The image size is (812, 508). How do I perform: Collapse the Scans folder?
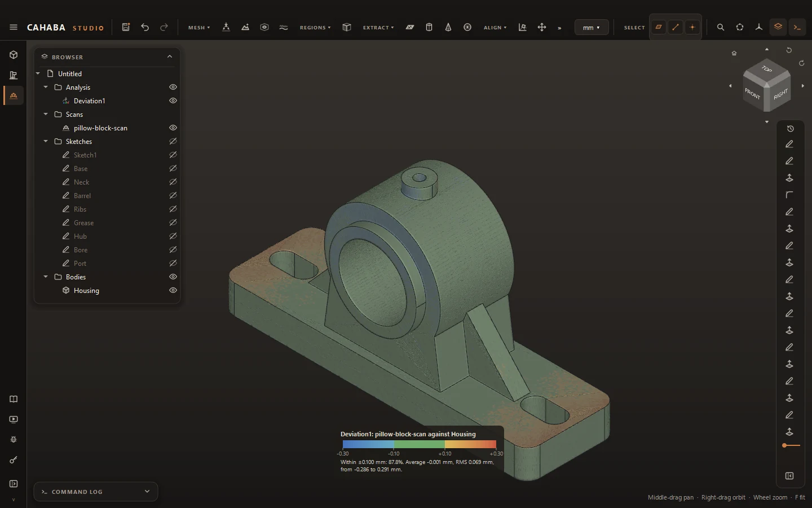click(46, 114)
